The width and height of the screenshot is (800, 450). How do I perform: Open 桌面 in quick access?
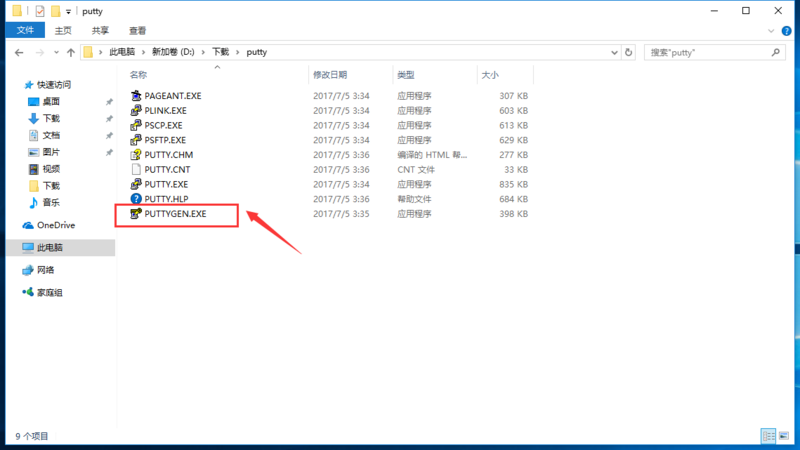(x=51, y=102)
